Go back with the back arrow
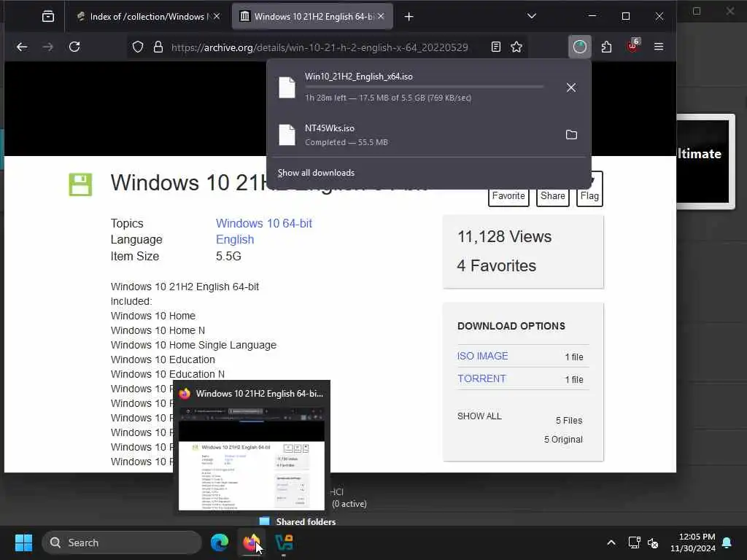The image size is (747, 560). pyautogui.click(x=22, y=47)
